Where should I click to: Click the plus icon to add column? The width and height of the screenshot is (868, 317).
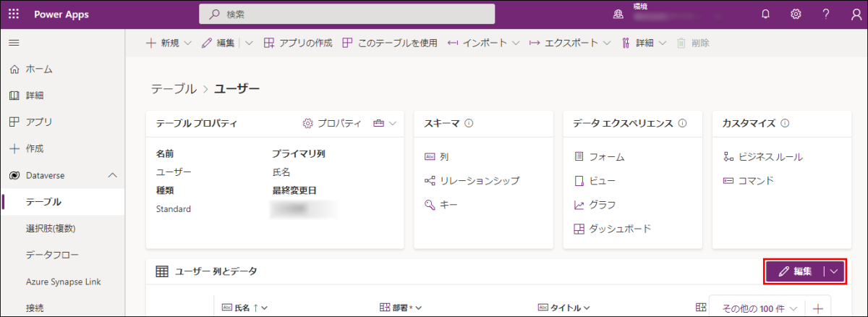tap(819, 308)
